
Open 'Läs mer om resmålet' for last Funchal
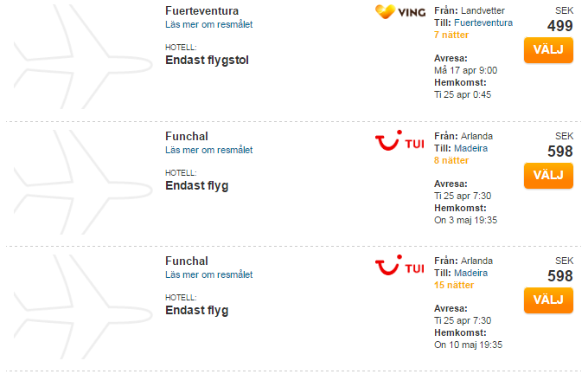click(209, 274)
